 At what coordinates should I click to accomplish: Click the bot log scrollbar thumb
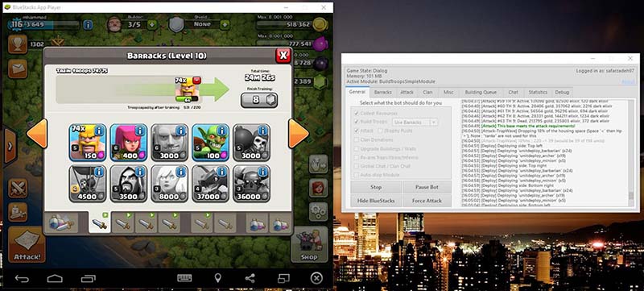pyautogui.click(x=631, y=197)
